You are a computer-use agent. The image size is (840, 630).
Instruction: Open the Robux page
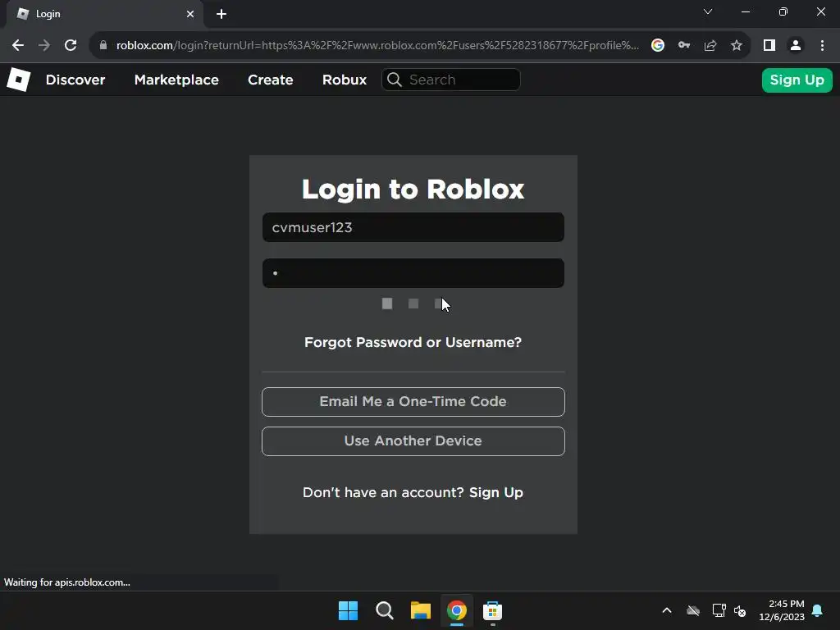pos(345,80)
